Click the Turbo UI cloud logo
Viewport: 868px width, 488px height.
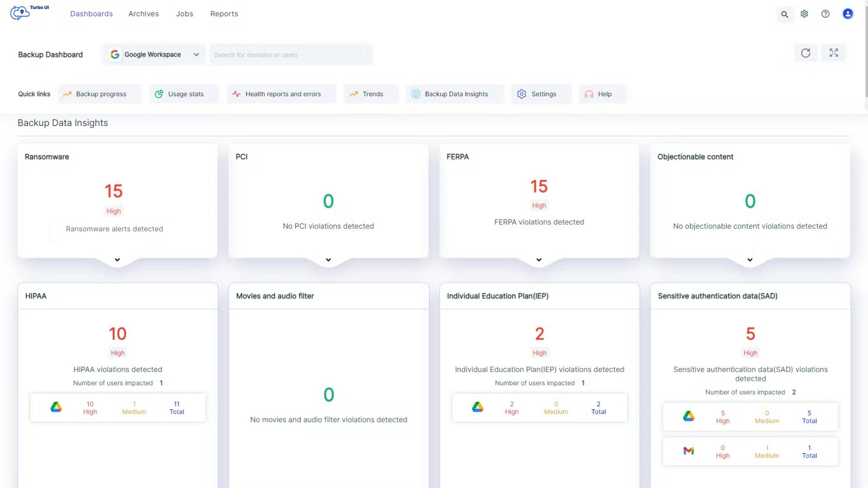tap(20, 13)
